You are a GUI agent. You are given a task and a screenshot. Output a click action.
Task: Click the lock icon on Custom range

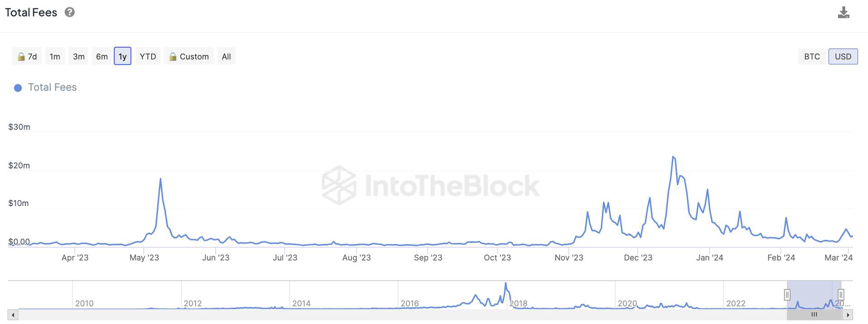(x=173, y=57)
